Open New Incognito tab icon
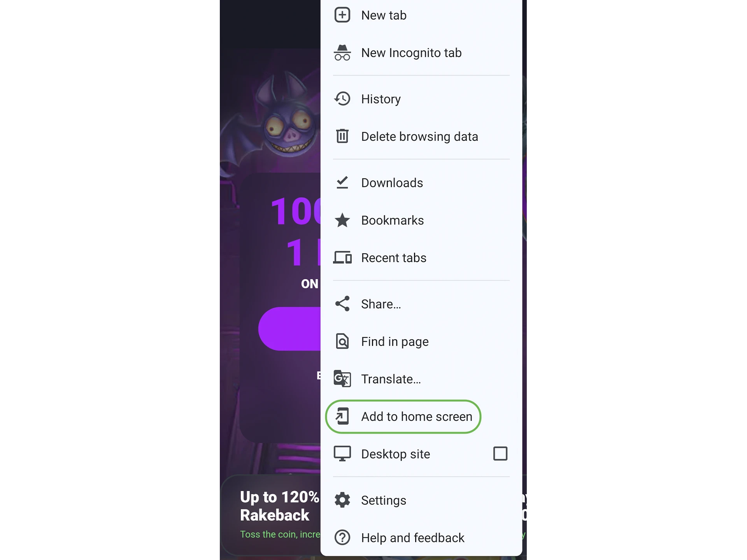The image size is (747, 560). [342, 52]
